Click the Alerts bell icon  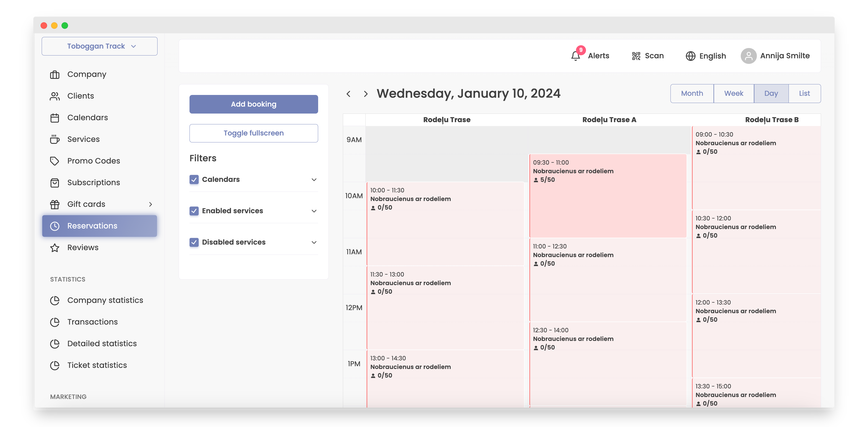coord(575,56)
